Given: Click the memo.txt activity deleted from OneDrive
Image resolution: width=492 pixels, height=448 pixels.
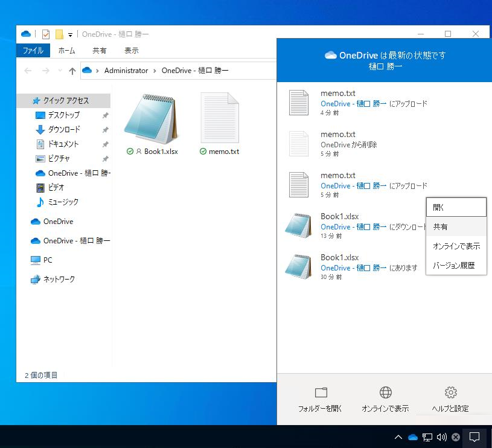Looking at the screenshot, I should pyautogui.click(x=385, y=144).
